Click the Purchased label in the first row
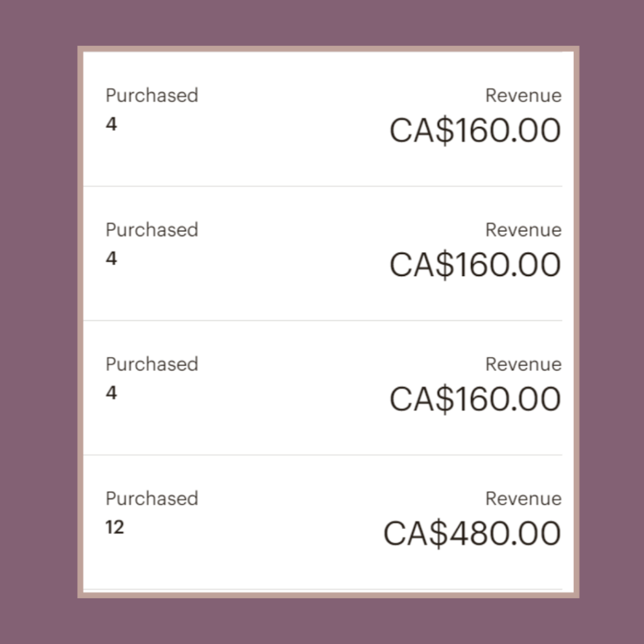This screenshot has width=644, height=644. click(152, 96)
